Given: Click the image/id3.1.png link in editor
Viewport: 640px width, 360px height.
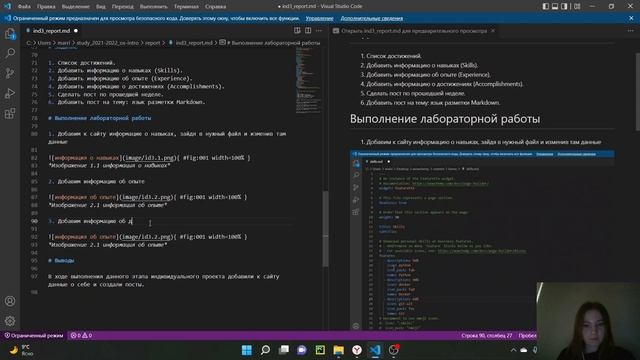Looking at the screenshot, I should [149, 158].
